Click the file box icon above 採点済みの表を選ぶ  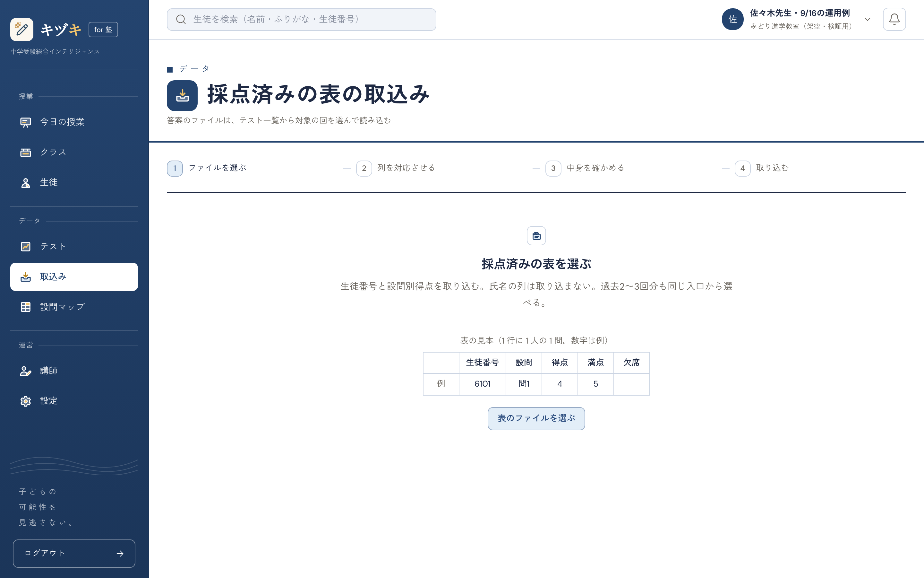click(536, 236)
